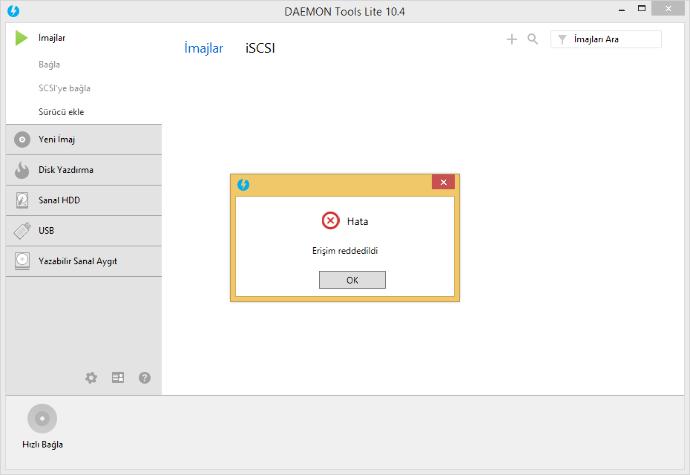Select Bağla in the sidebar
Viewport: 690px width, 475px height.
49,65
